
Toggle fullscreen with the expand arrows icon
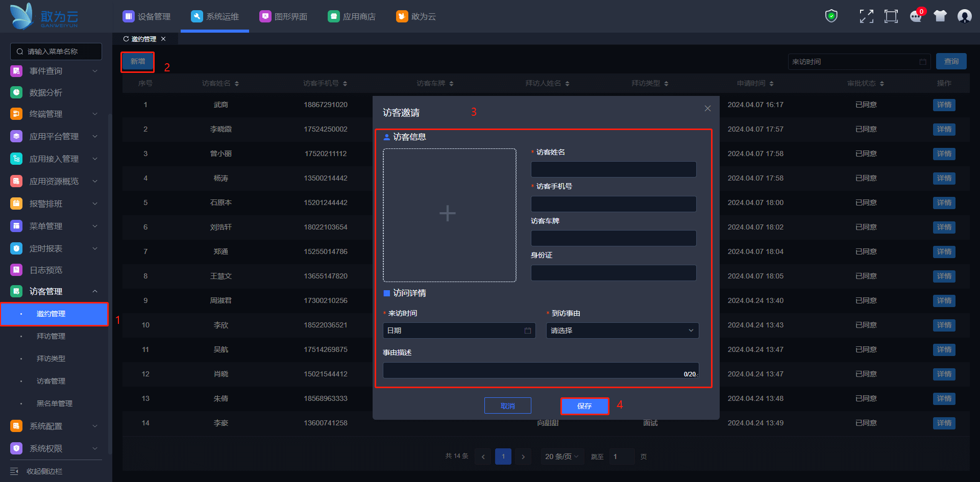(x=866, y=16)
